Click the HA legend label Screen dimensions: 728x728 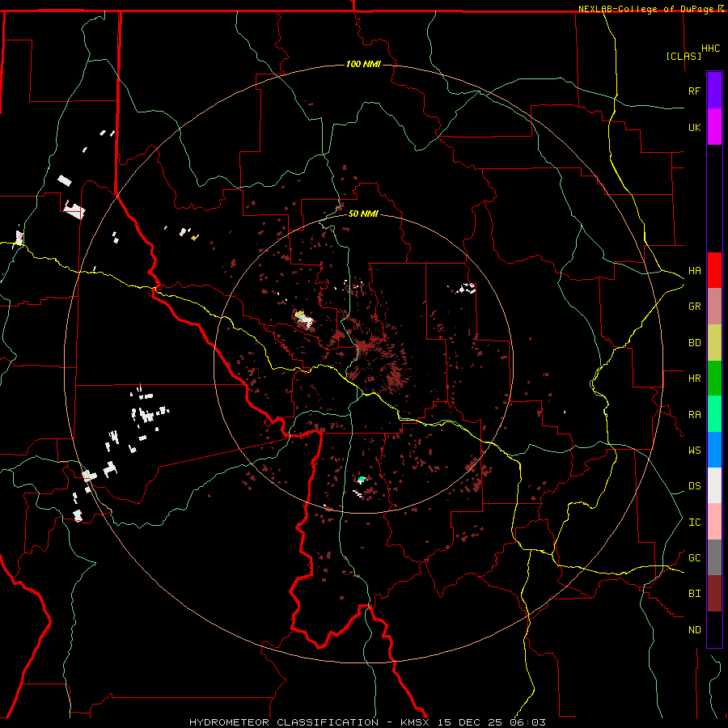click(x=694, y=271)
